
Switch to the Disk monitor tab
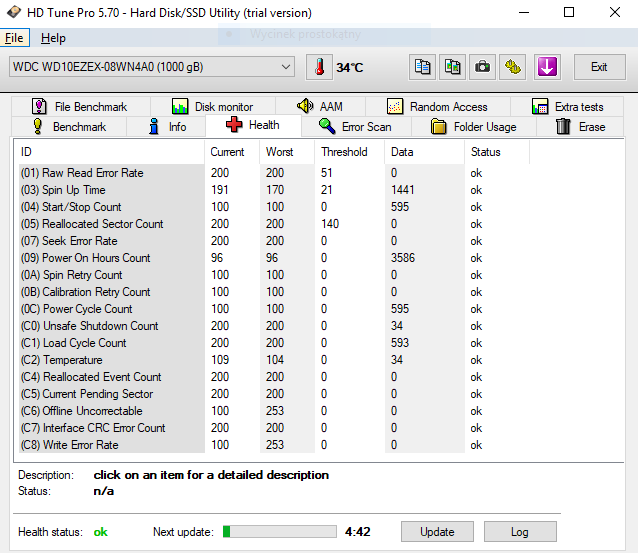(x=213, y=107)
